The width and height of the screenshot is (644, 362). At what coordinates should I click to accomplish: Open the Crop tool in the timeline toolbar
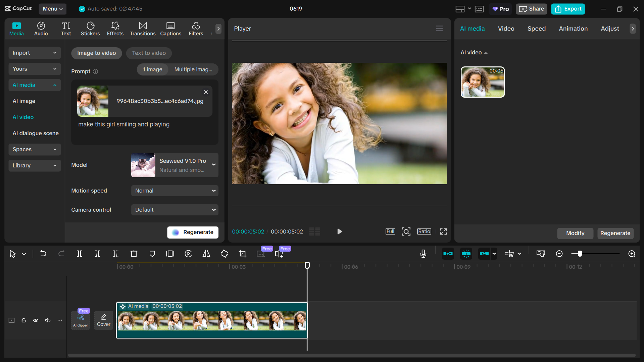(242, 254)
